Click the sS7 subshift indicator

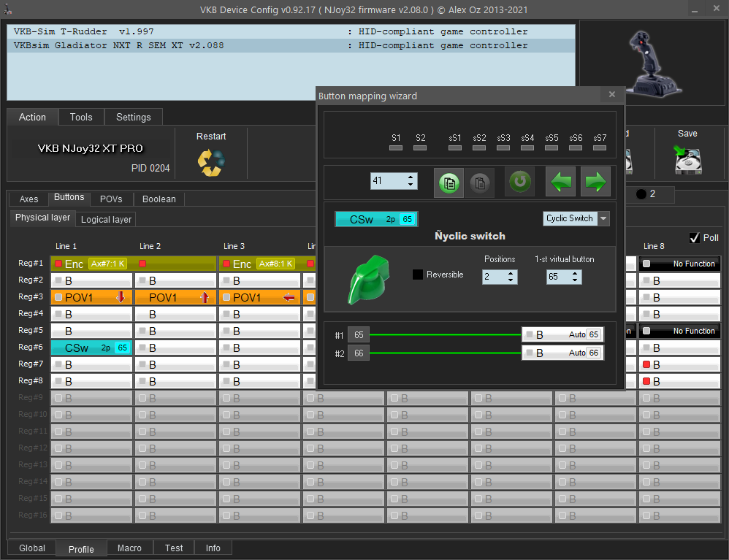[600, 147]
